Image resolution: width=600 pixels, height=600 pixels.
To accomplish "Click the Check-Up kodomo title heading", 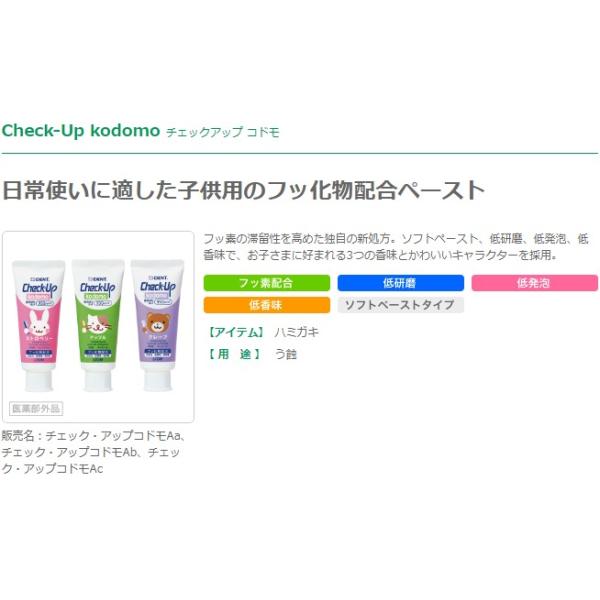I will [x=81, y=130].
